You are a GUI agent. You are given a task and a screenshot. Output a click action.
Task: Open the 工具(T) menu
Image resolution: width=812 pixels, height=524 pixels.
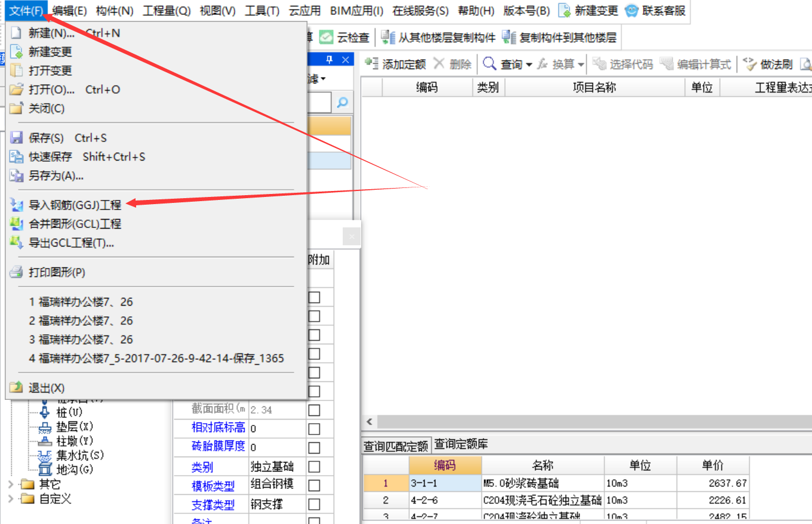coord(262,11)
